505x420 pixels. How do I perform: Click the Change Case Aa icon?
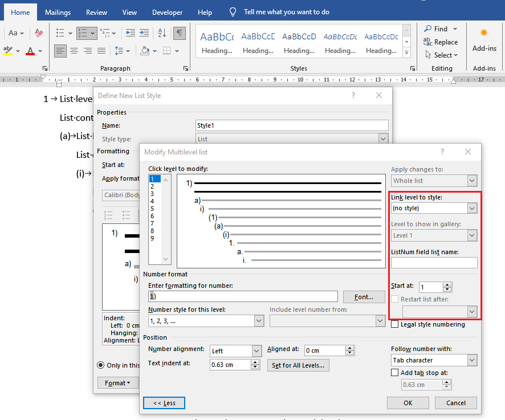(x=13, y=33)
